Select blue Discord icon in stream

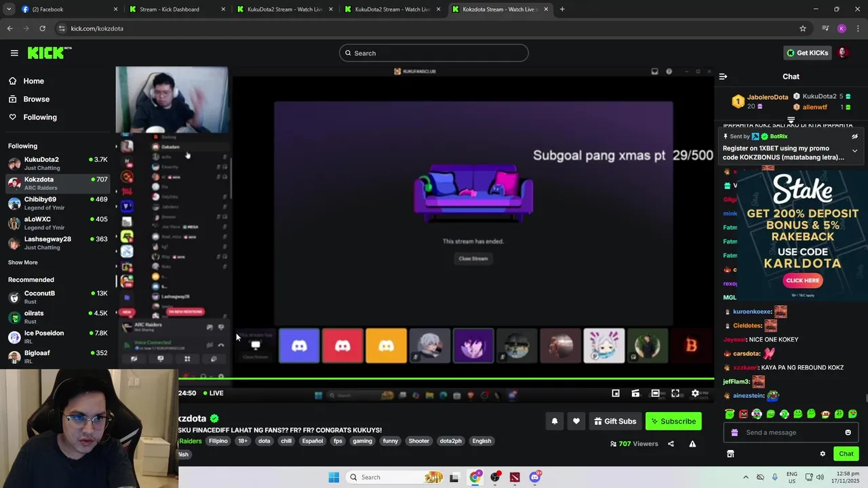tap(299, 346)
